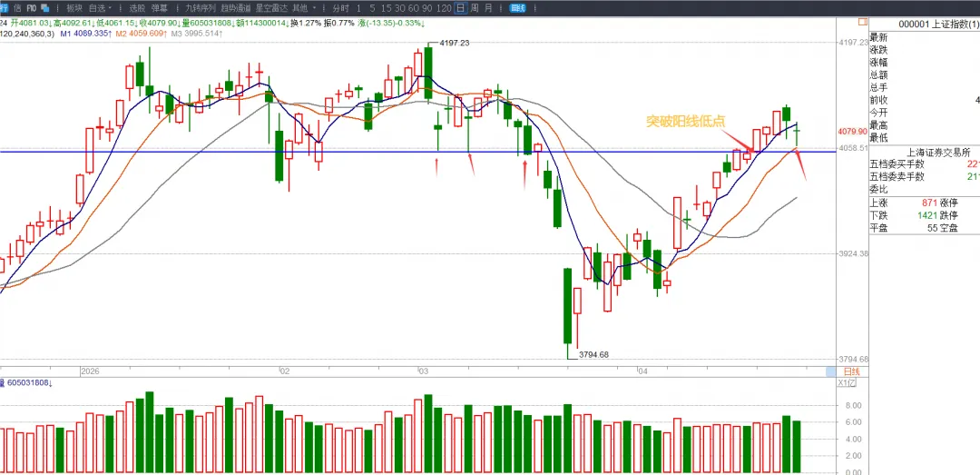
Task: Click the 4058.51 price axis label
Action: 853,148
